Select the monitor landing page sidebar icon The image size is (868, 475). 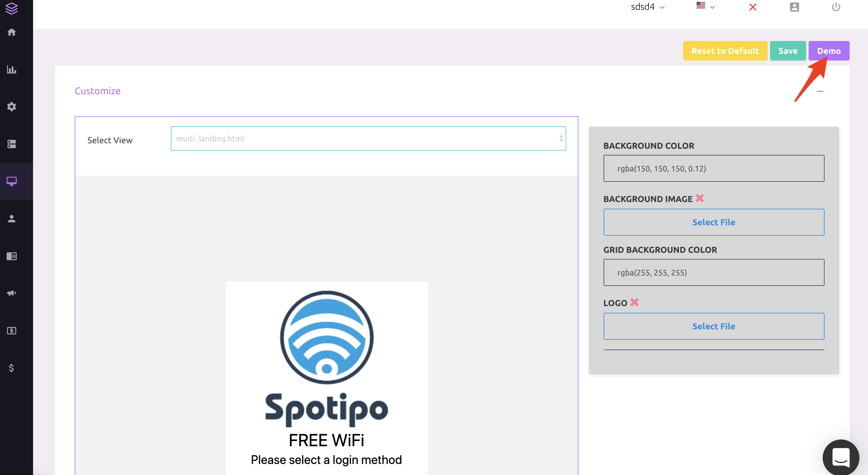[x=11, y=181]
